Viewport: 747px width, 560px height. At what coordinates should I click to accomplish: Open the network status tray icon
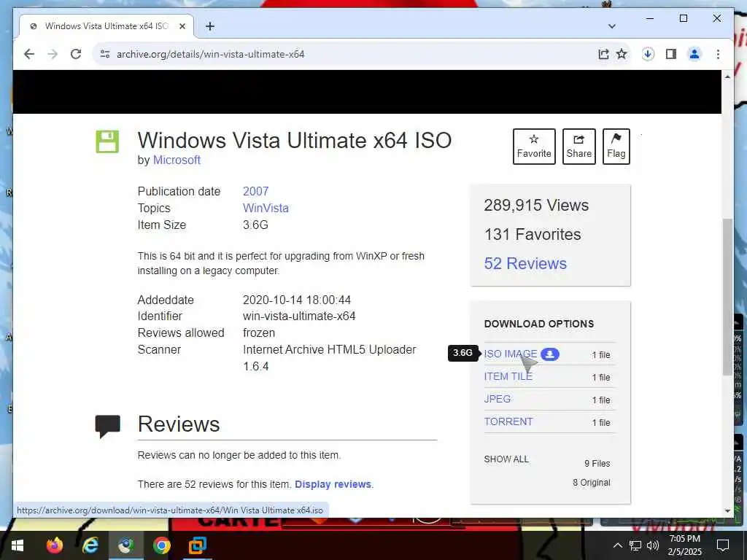(x=635, y=545)
